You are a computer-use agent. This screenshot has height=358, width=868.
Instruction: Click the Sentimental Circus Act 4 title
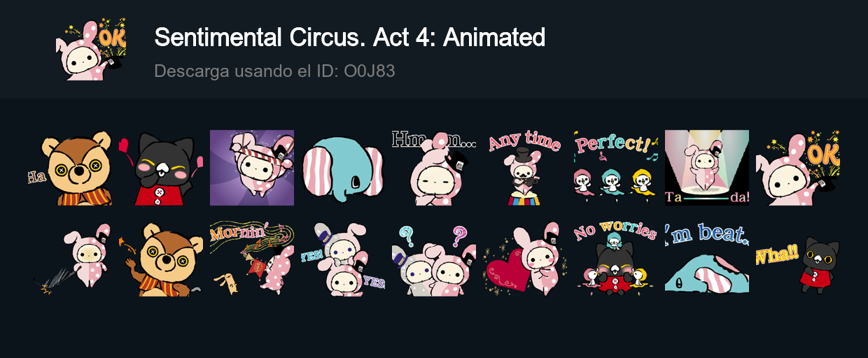349,38
